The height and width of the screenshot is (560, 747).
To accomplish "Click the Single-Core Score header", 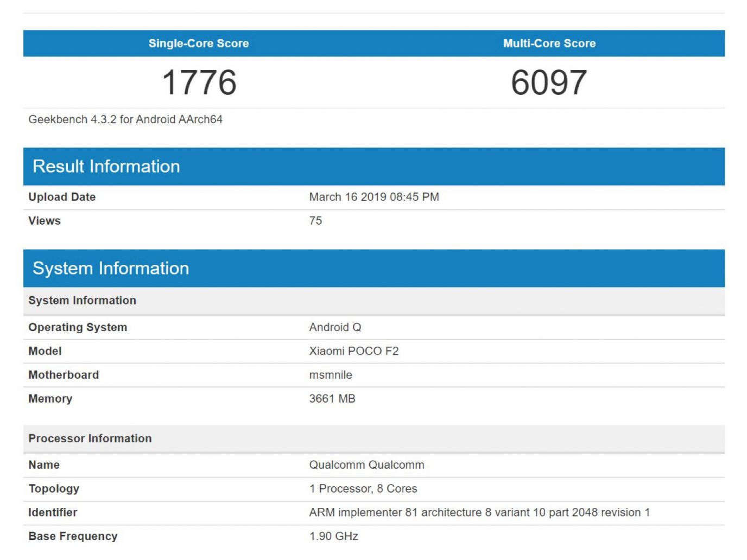I will (199, 43).
